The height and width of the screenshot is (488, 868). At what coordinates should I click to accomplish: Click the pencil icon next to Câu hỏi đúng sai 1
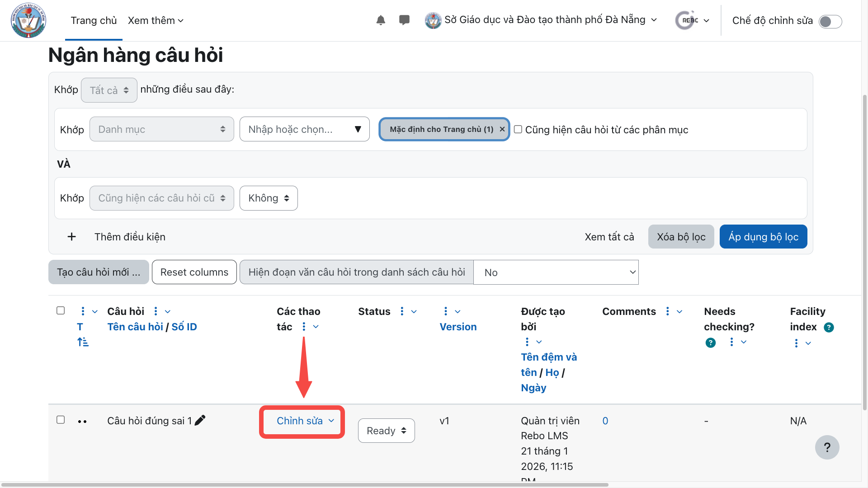coord(200,420)
